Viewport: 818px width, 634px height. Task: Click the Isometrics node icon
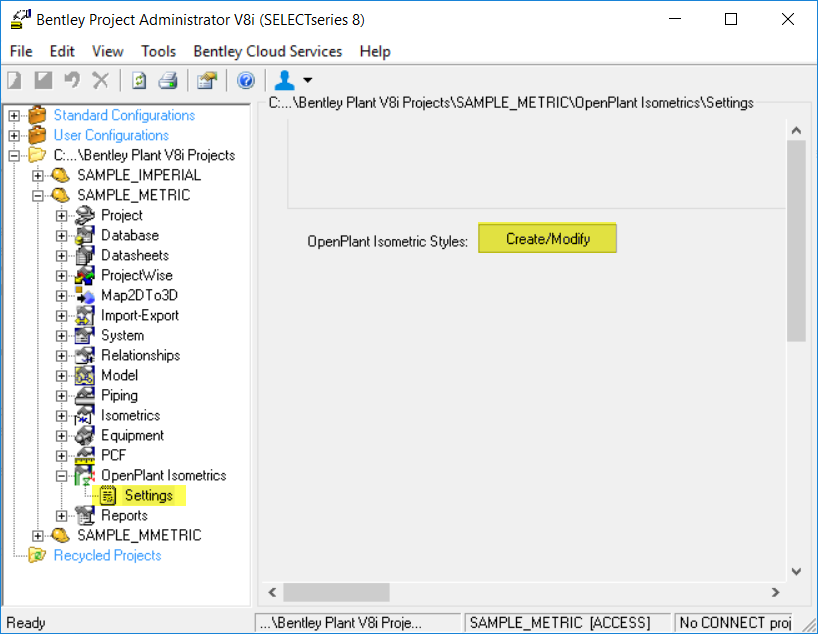tap(85, 415)
